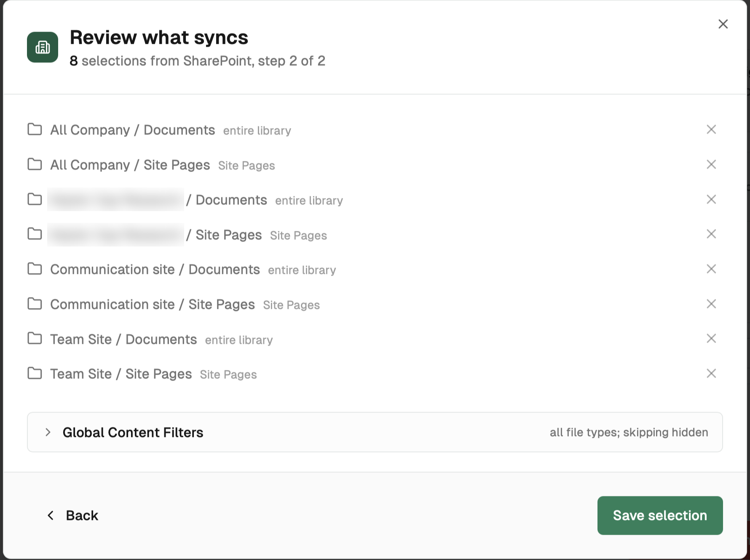
Task: Select 'All Company / Site Pages' row text
Action: [x=130, y=165]
